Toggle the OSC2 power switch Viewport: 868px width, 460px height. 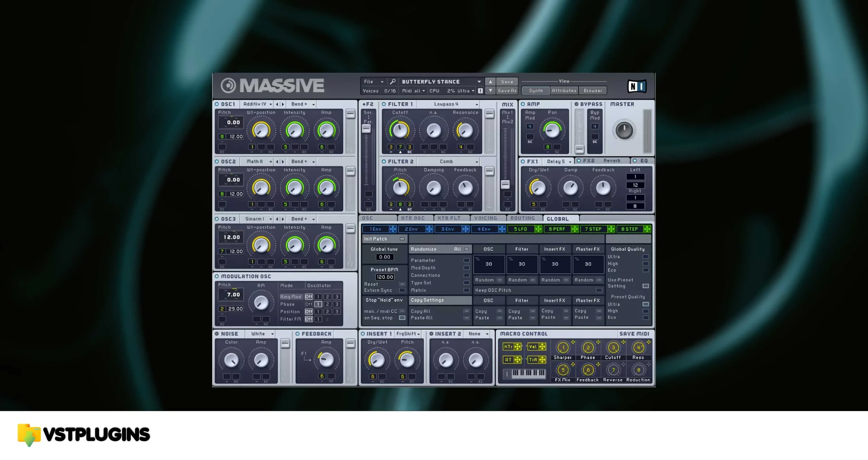[x=217, y=162]
